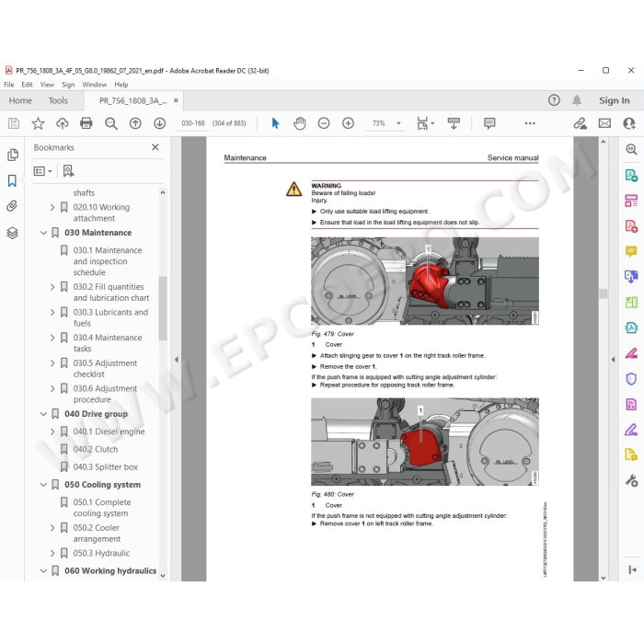Open the Help menu

pyautogui.click(x=121, y=85)
